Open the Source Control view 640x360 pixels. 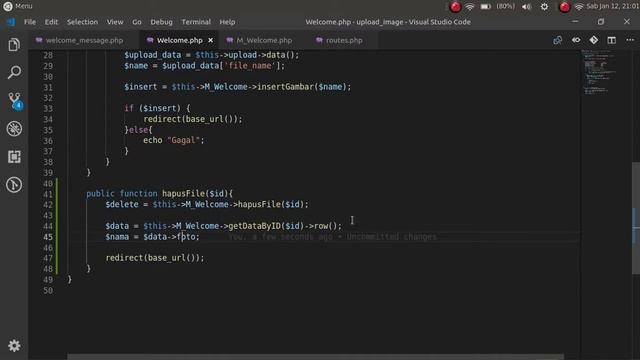pos(15,100)
